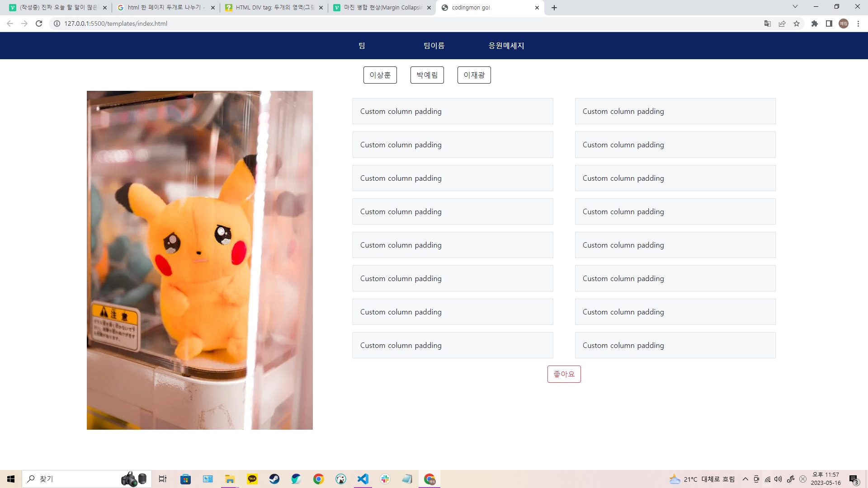Open the 팀이름 nav menu item

pos(434,46)
